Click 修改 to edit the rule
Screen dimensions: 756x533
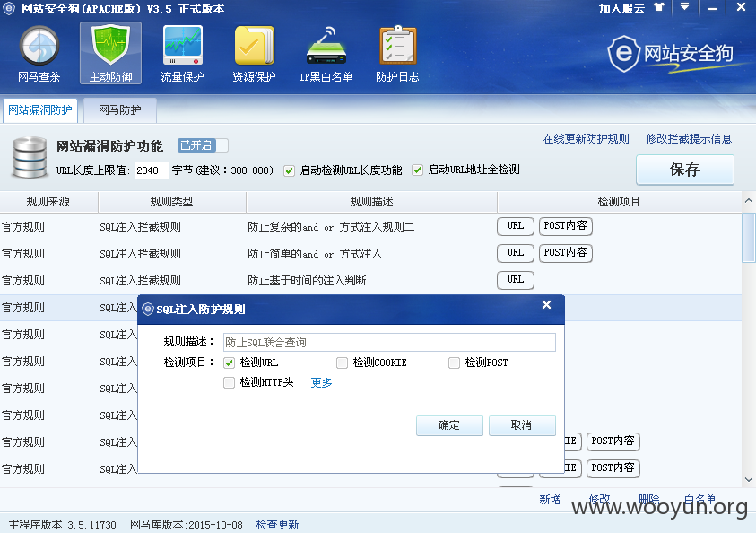click(599, 500)
